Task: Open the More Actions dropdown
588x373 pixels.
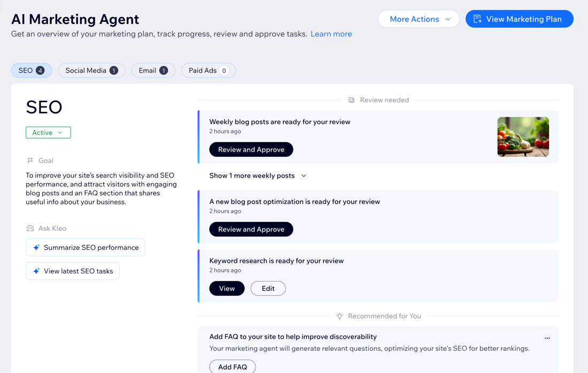Action: pos(419,19)
